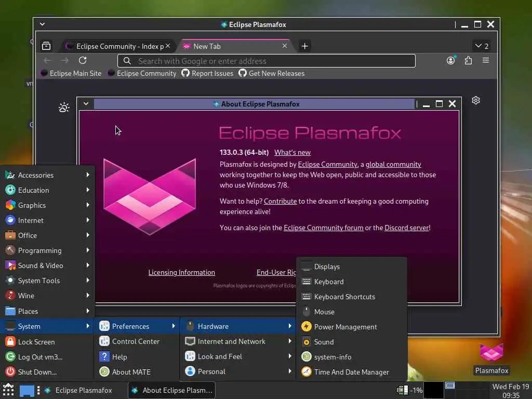Image resolution: width=532 pixels, height=399 pixels.
Task: Open the Sound hardware preferences
Action: tap(352, 342)
